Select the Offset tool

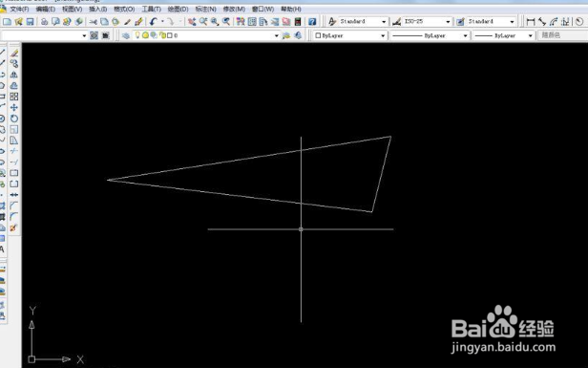(x=14, y=86)
